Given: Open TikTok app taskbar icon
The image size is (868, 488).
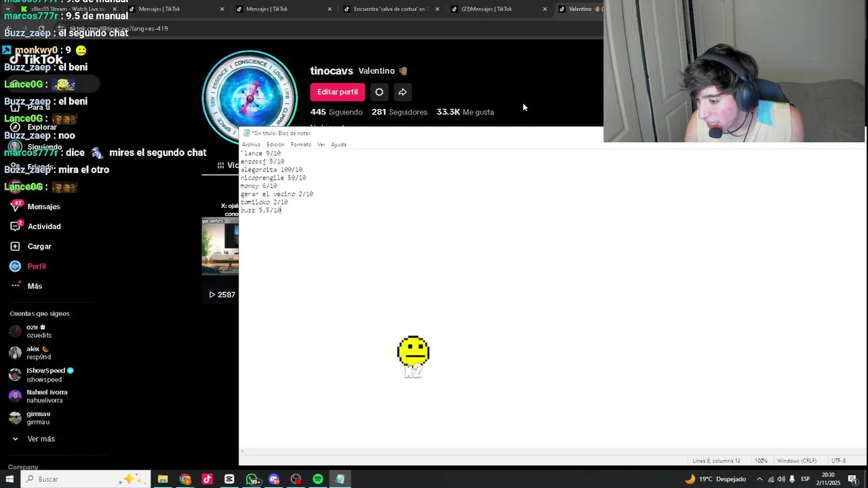Looking at the screenshot, I should click(x=207, y=479).
